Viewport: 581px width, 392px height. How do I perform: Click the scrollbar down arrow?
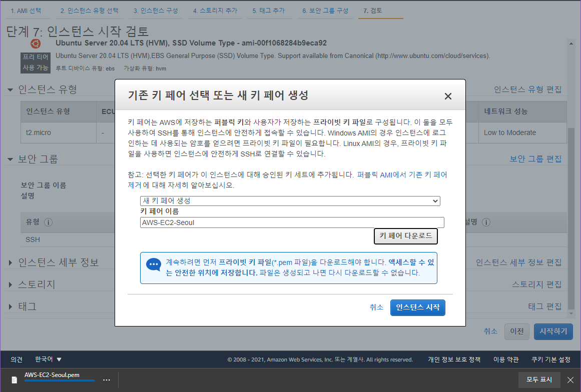pos(571,313)
